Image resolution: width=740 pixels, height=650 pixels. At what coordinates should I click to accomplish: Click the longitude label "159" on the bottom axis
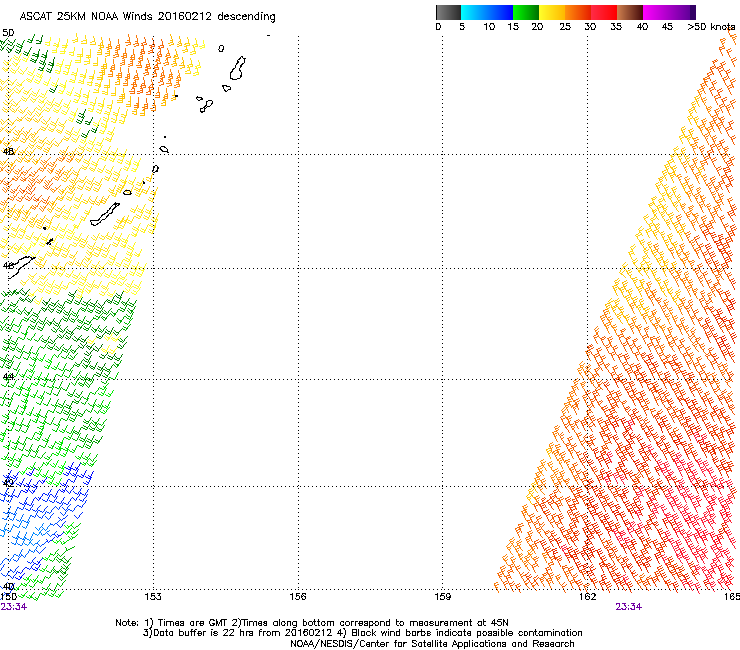(442, 597)
